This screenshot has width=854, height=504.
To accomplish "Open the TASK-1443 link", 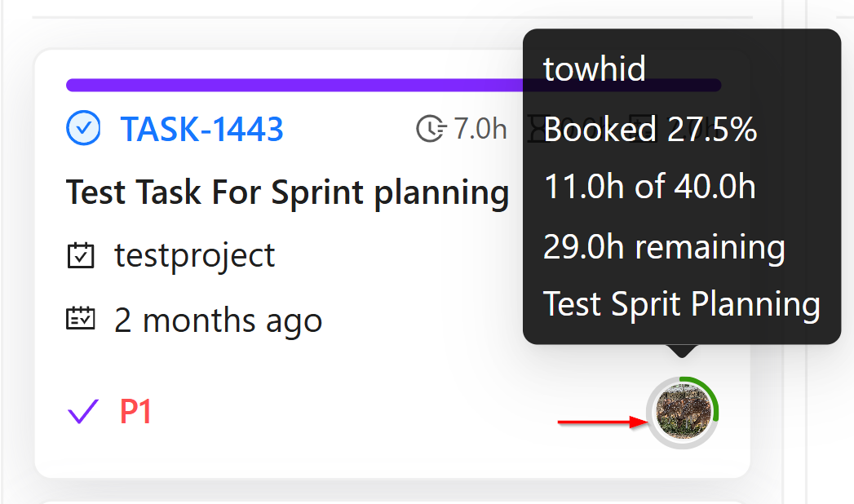I will pyautogui.click(x=201, y=129).
